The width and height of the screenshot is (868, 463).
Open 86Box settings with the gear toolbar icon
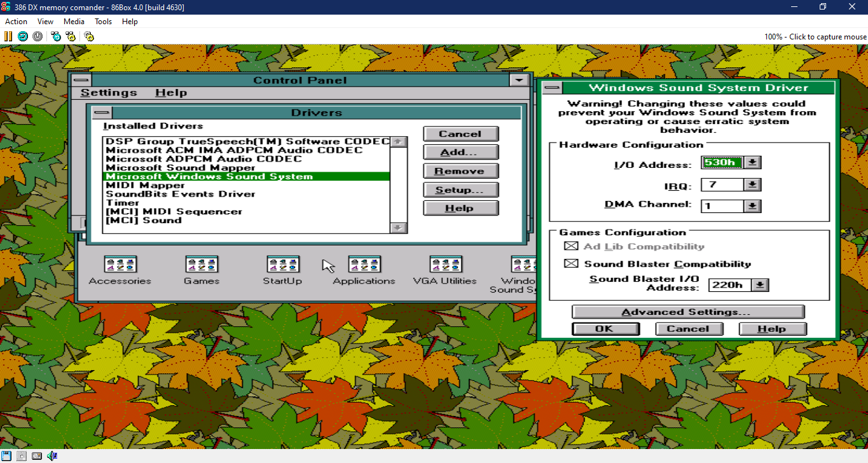click(x=89, y=36)
